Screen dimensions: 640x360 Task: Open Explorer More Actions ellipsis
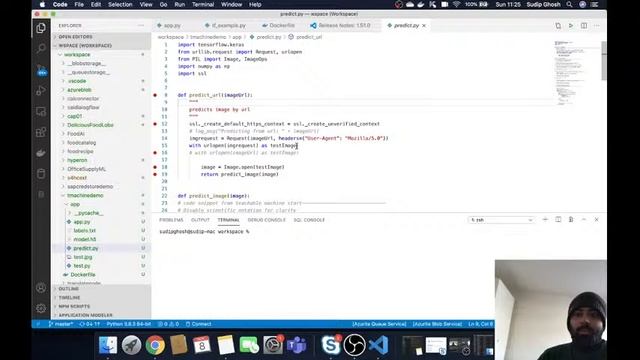[141, 25]
